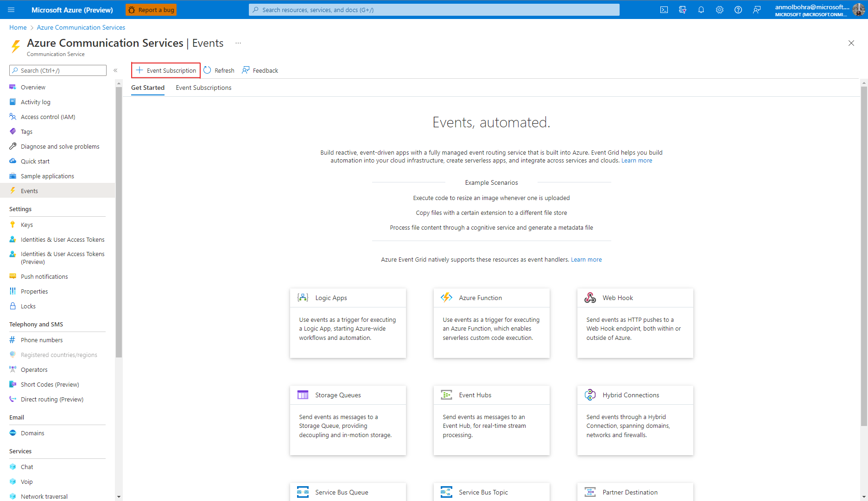Screen dimensions: 868x501
Task: Select the Get Started tab
Action: [147, 88]
